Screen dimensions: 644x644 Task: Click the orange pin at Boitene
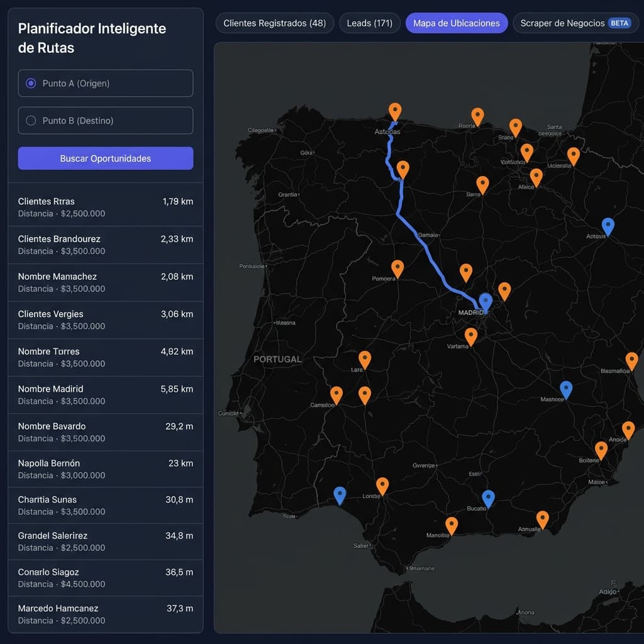601,451
